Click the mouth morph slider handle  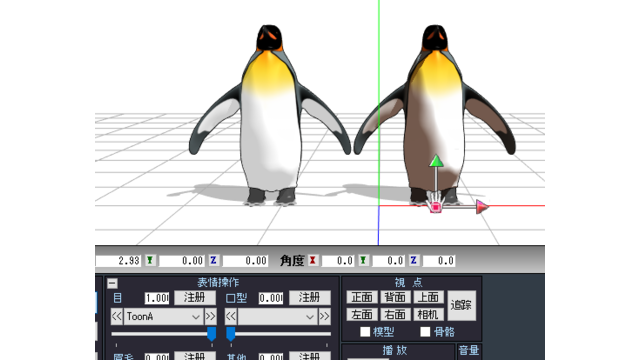coord(231,333)
